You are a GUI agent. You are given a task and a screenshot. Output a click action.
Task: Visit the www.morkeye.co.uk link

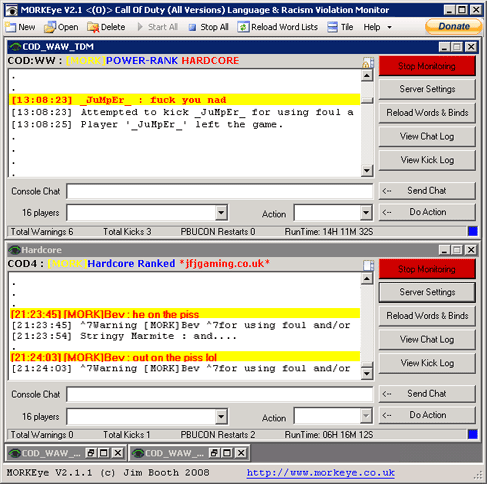coord(321,473)
